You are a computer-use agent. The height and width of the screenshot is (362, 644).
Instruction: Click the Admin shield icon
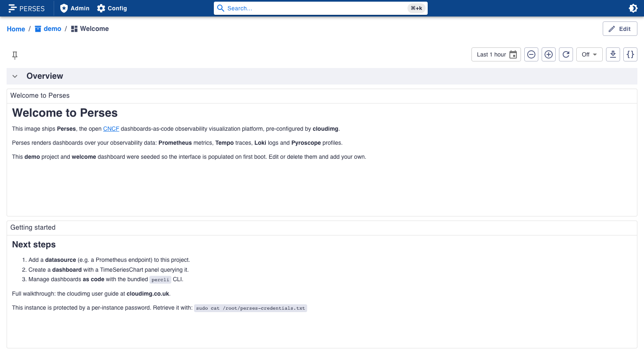pyautogui.click(x=64, y=8)
